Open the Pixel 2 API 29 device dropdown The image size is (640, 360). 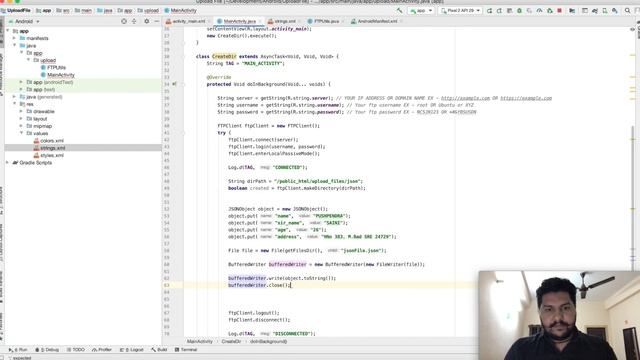pyautogui.click(x=460, y=11)
